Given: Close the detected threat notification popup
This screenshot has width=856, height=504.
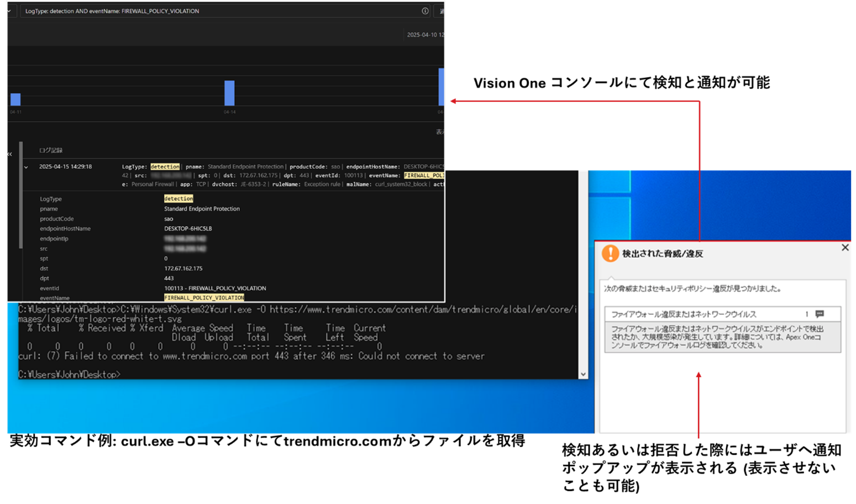Looking at the screenshot, I should (845, 248).
